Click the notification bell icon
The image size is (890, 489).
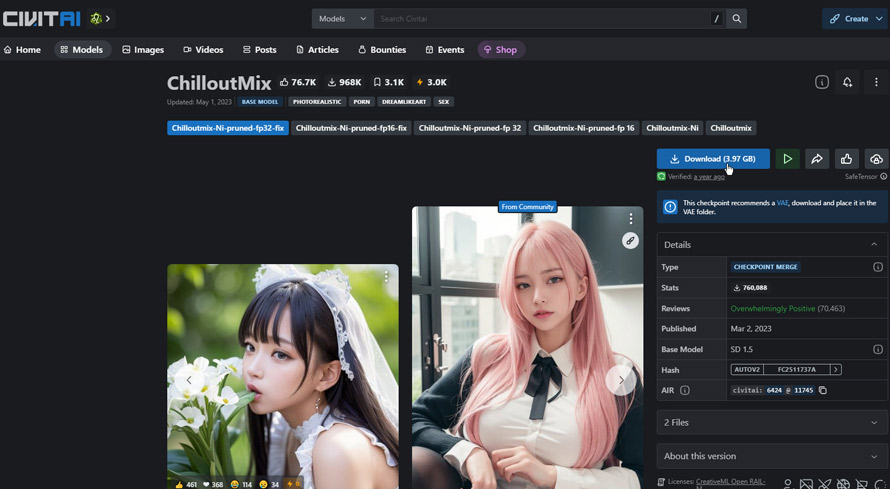847,82
